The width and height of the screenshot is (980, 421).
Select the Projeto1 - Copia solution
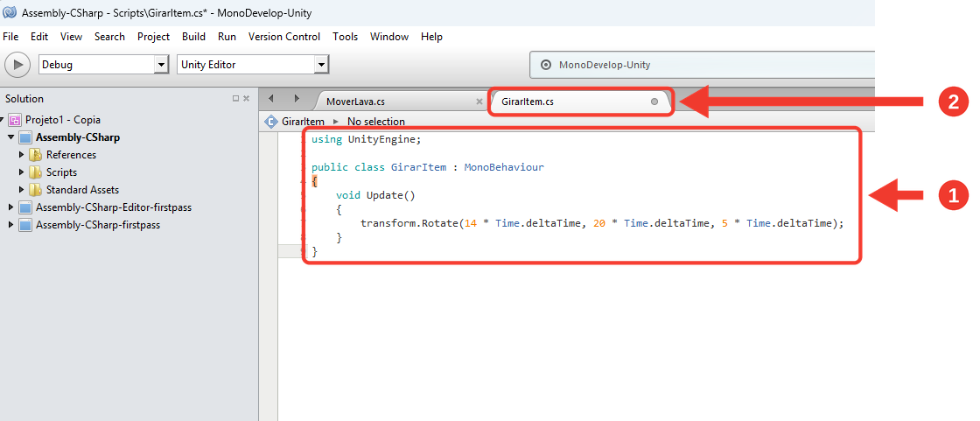click(x=62, y=120)
